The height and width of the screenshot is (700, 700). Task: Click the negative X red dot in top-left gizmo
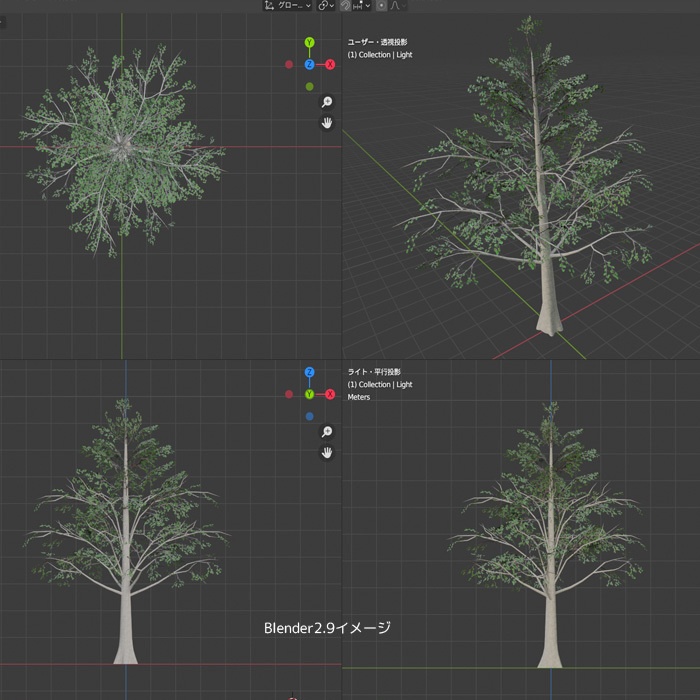click(289, 64)
